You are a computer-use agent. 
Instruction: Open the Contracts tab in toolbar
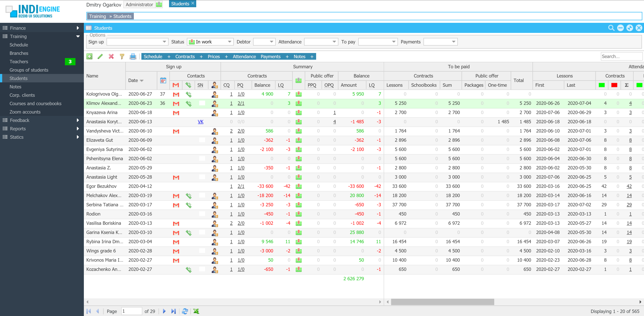coord(185,57)
